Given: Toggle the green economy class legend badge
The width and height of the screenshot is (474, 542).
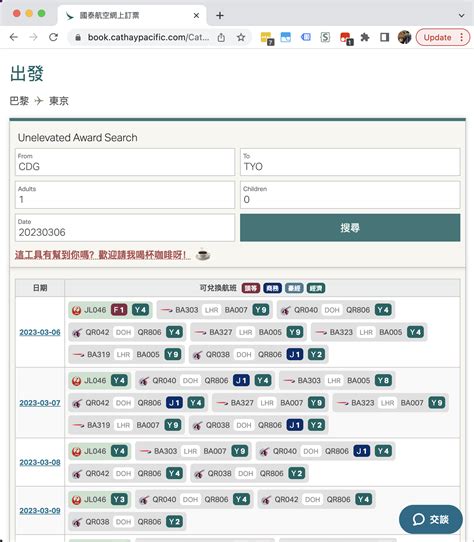Looking at the screenshot, I should pos(316,288).
